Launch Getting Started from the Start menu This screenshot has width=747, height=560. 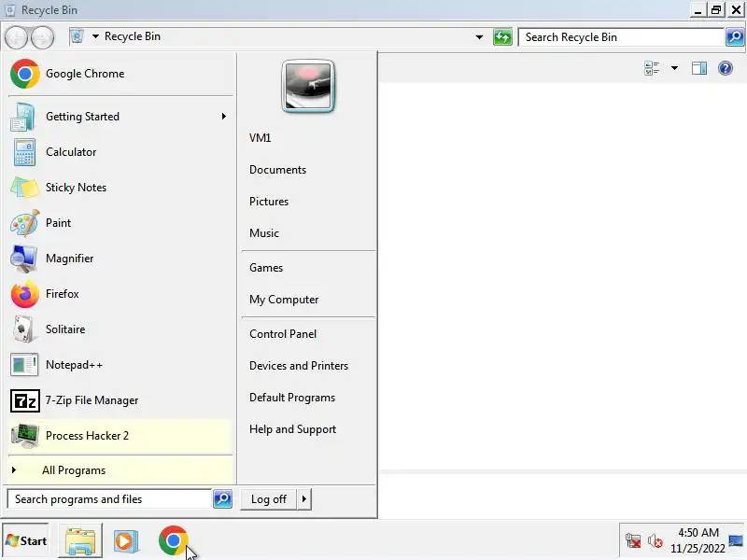pyautogui.click(x=120, y=116)
